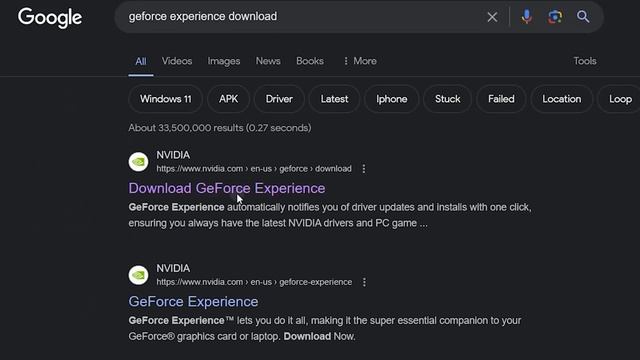Viewport: 640px width, 360px height.
Task: Open the Download GeForce Experience link
Action: pyautogui.click(x=227, y=188)
